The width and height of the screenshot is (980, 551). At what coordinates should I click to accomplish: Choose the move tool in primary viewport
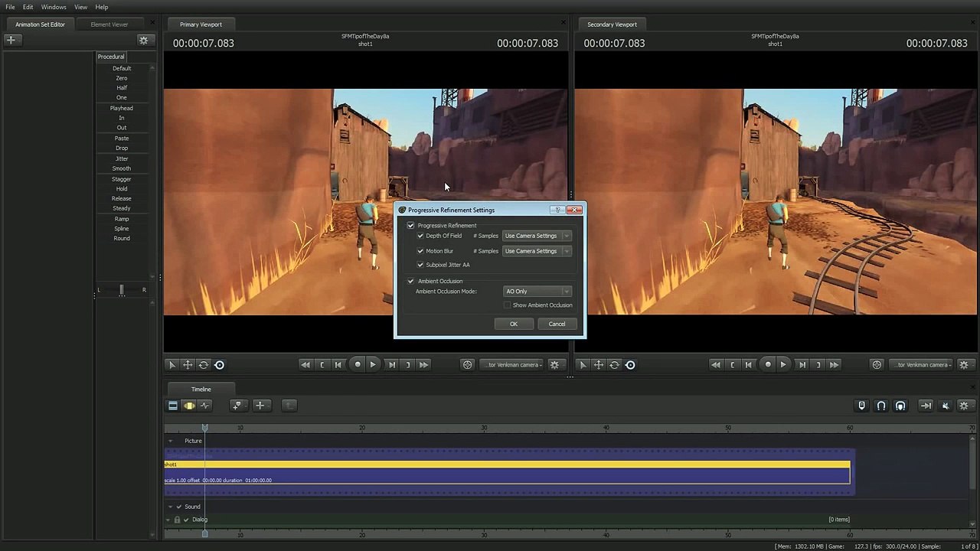click(x=188, y=365)
